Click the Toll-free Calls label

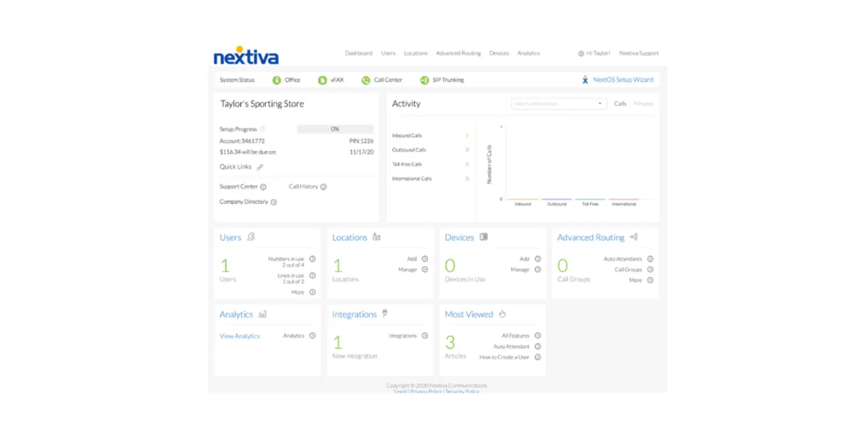tap(407, 165)
